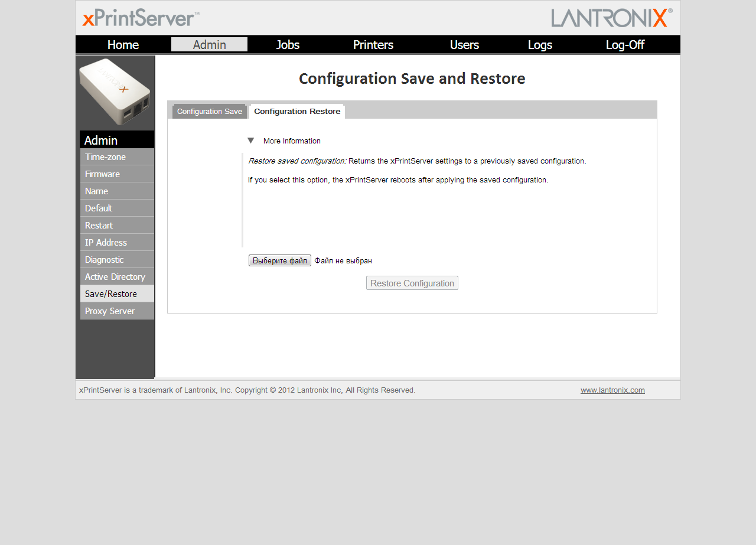
Task: Click the Lantronix logo
Action: coord(612,18)
